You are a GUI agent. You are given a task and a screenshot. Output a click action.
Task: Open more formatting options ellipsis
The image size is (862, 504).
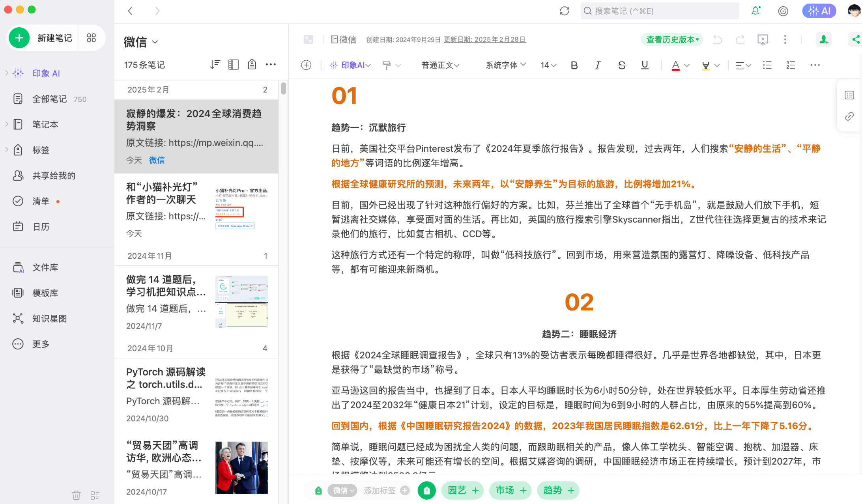click(x=815, y=65)
